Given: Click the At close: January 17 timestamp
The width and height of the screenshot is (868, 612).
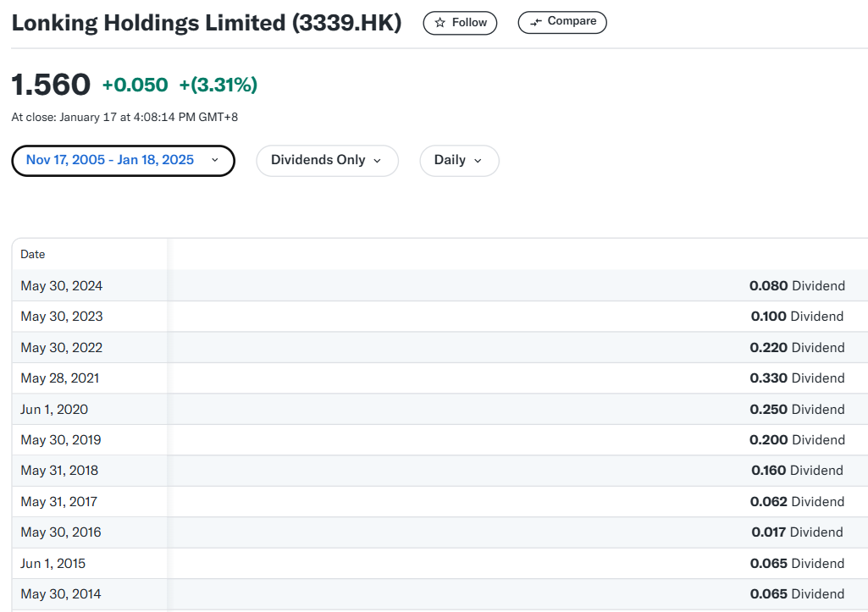Looking at the screenshot, I should click(124, 117).
